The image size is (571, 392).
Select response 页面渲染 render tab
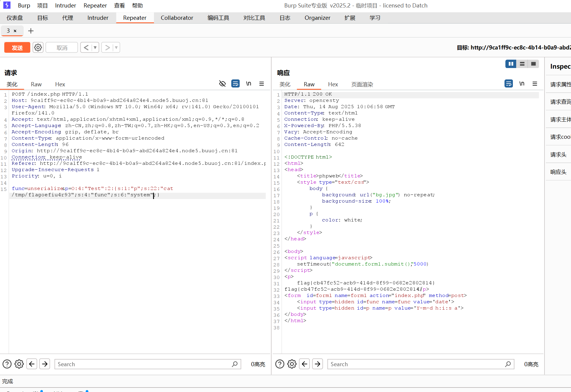coord(362,84)
